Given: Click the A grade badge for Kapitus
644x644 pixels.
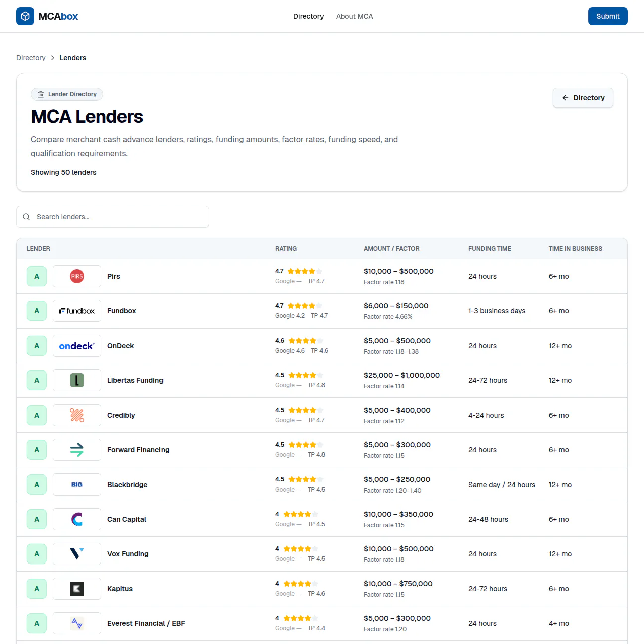Looking at the screenshot, I should (x=37, y=589).
